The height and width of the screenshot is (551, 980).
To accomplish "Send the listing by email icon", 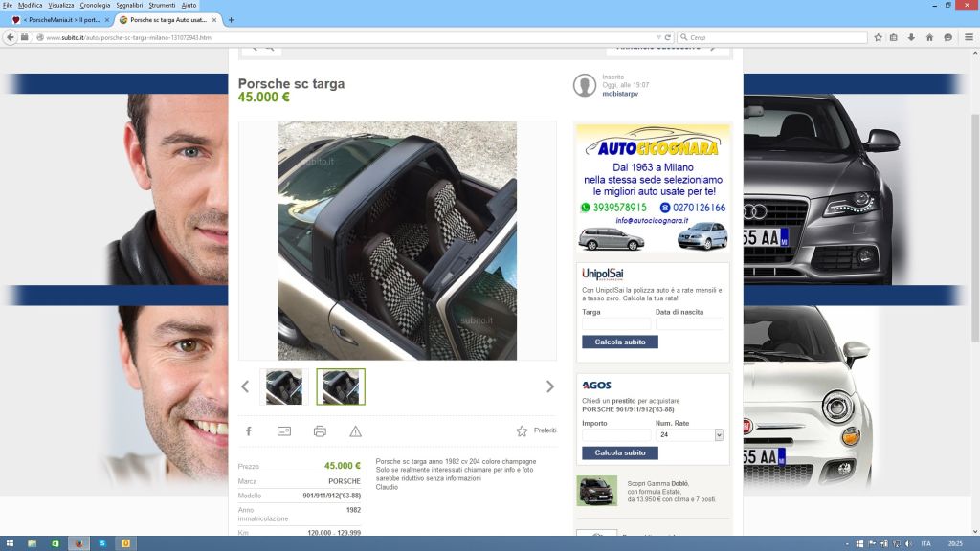I will (283, 431).
